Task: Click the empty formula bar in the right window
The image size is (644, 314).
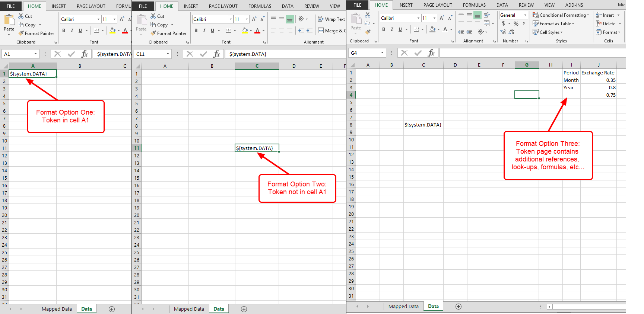Action: tap(533, 53)
